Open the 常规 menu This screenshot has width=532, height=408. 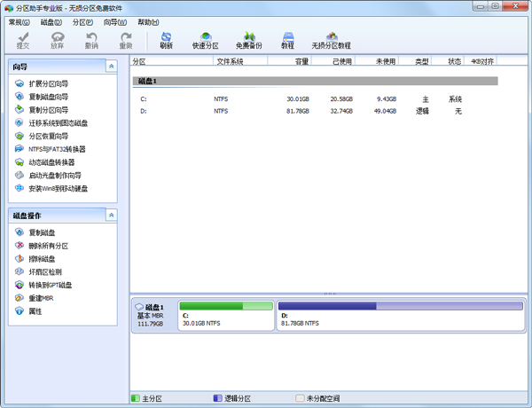[x=19, y=22]
